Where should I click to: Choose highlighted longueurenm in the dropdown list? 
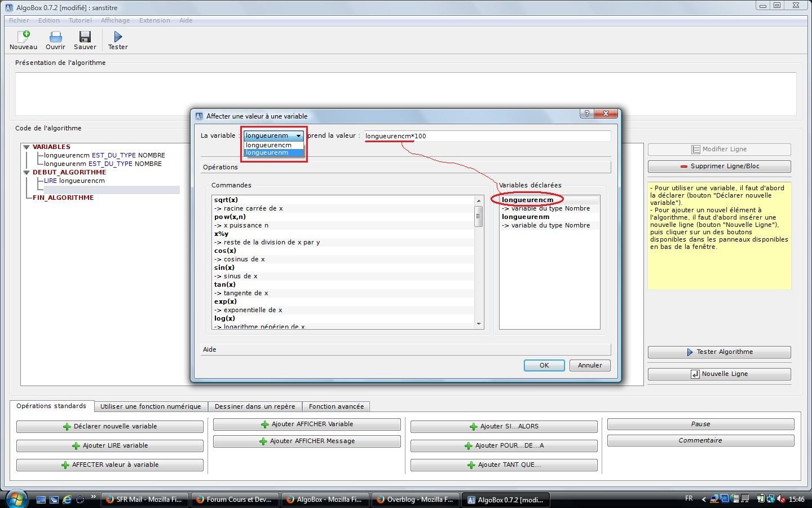coord(273,152)
